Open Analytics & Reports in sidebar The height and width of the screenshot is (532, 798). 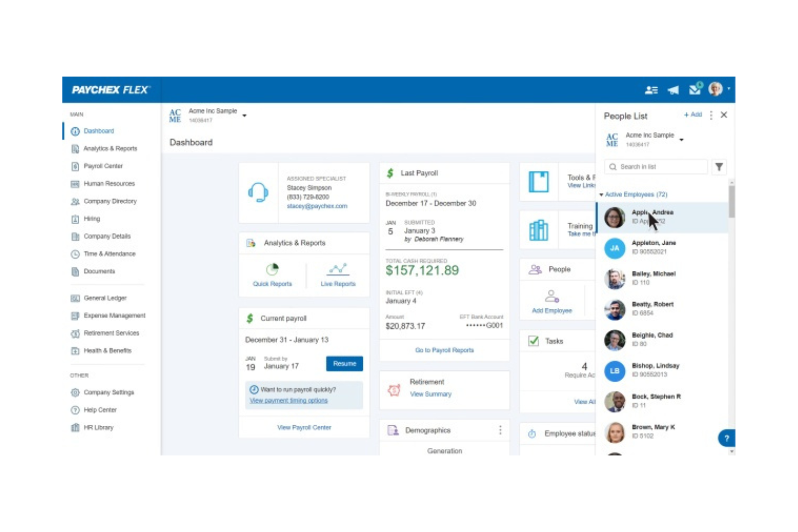tap(110, 149)
